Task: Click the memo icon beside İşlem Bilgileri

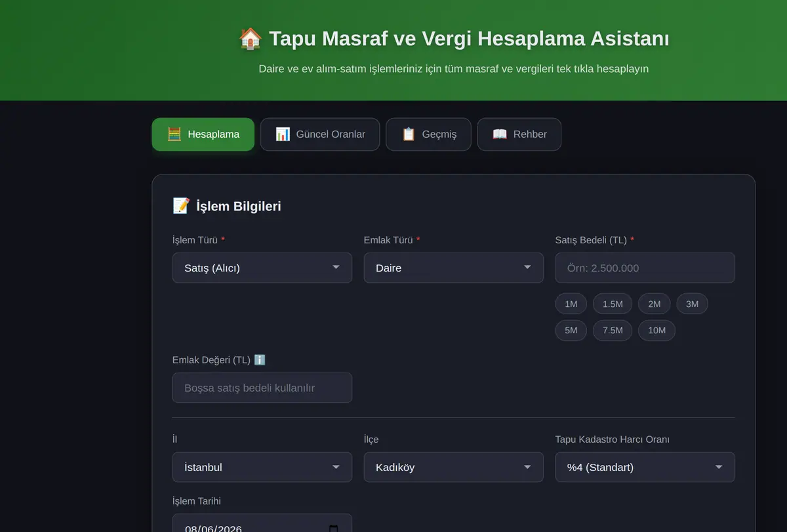Action: click(181, 206)
